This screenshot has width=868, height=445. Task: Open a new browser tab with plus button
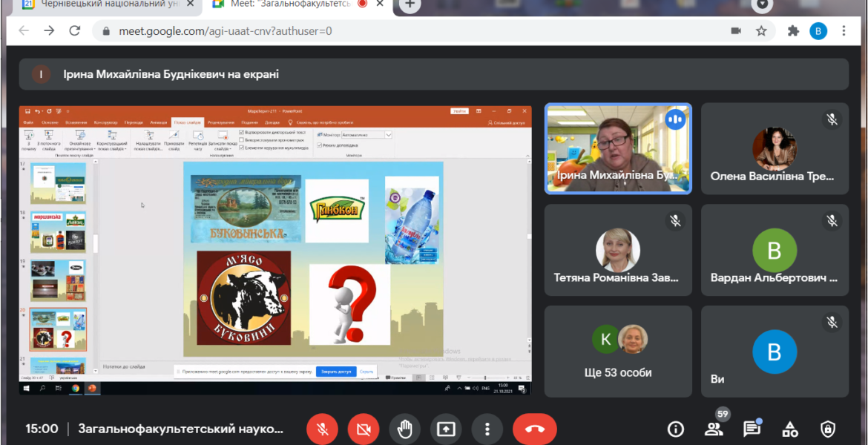point(410,3)
